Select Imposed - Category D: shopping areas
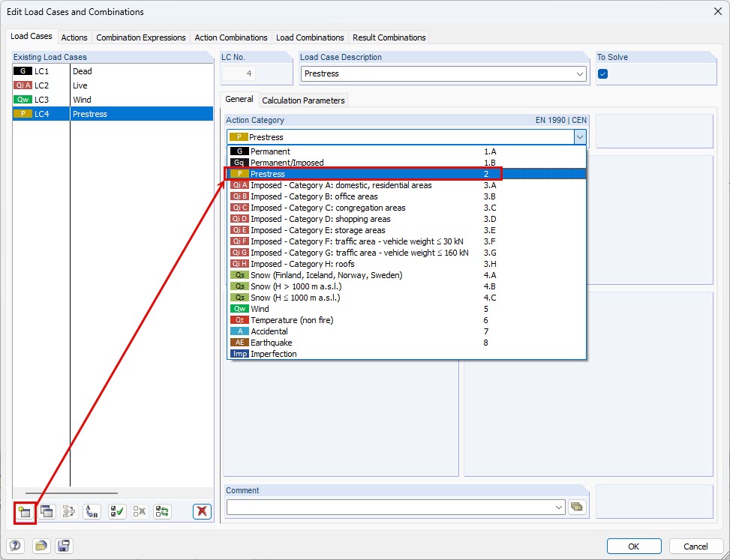 tap(407, 219)
